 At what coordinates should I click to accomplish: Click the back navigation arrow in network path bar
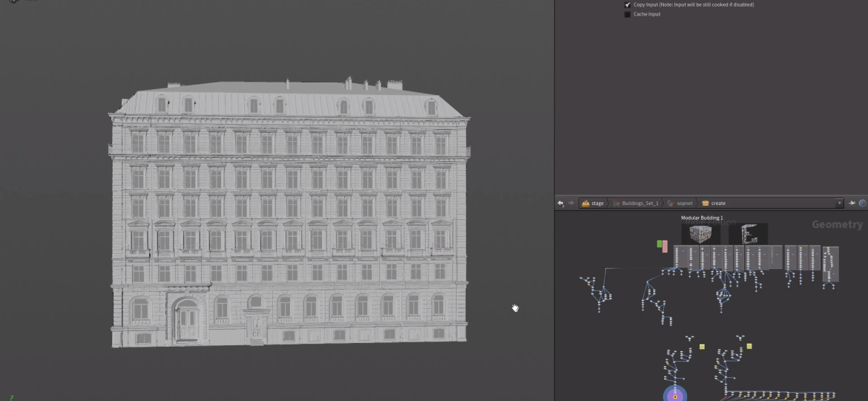[x=561, y=203]
